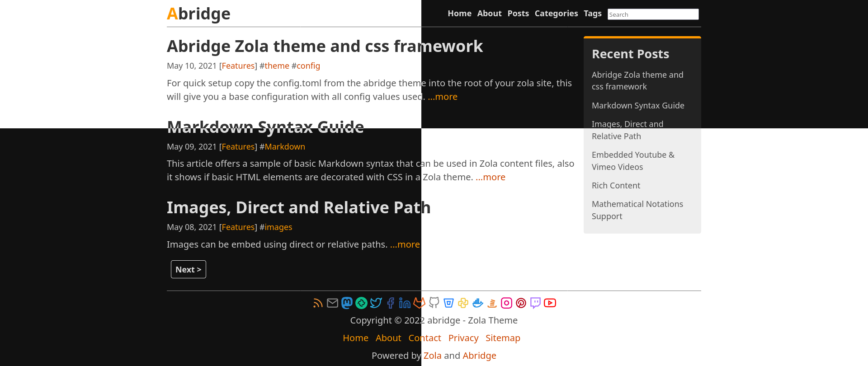Click the Abridge site logo

[x=198, y=14]
